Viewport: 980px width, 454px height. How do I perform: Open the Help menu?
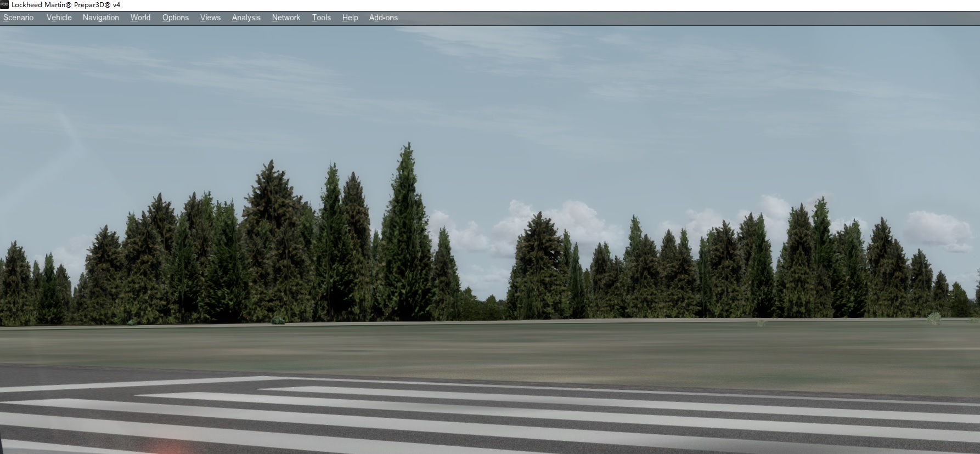(350, 18)
